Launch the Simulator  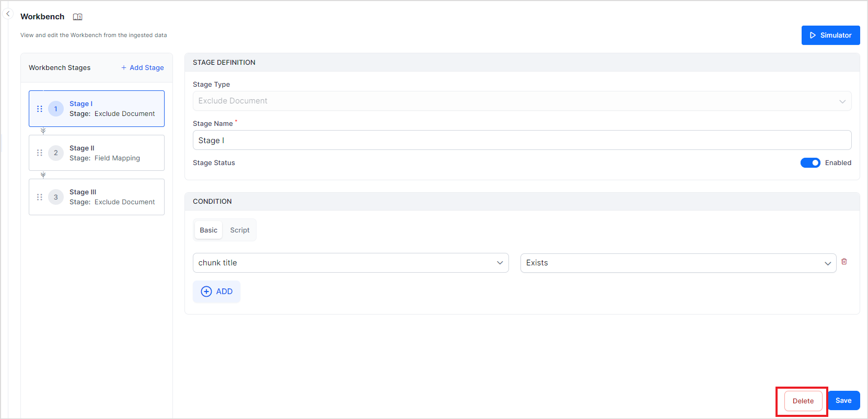click(x=830, y=35)
